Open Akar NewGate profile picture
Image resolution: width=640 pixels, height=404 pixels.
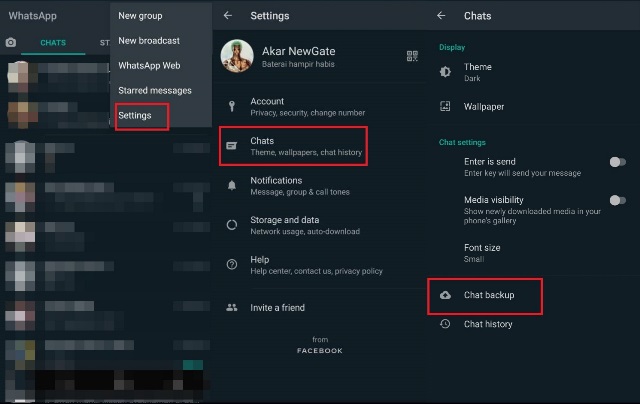[x=237, y=56]
